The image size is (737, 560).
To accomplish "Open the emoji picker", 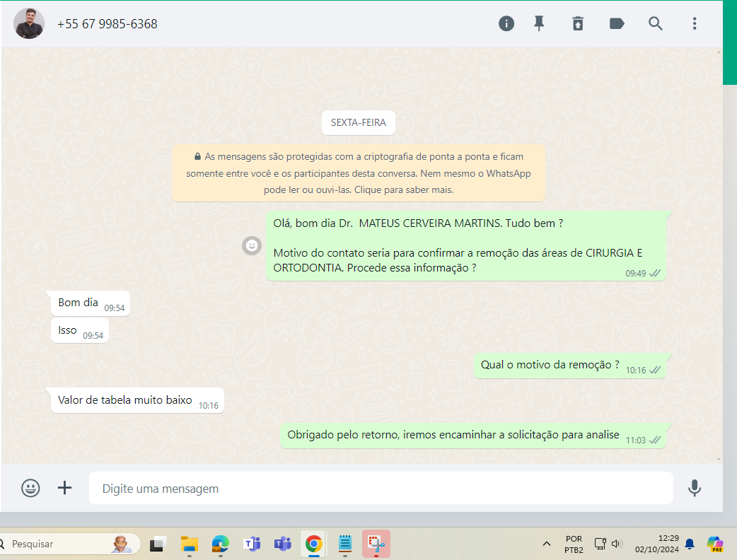I will pyautogui.click(x=30, y=488).
